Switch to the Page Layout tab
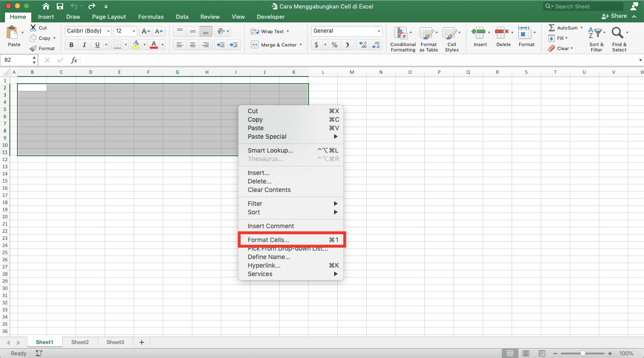This screenshot has width=644, height=358. (x=109, y=17)
